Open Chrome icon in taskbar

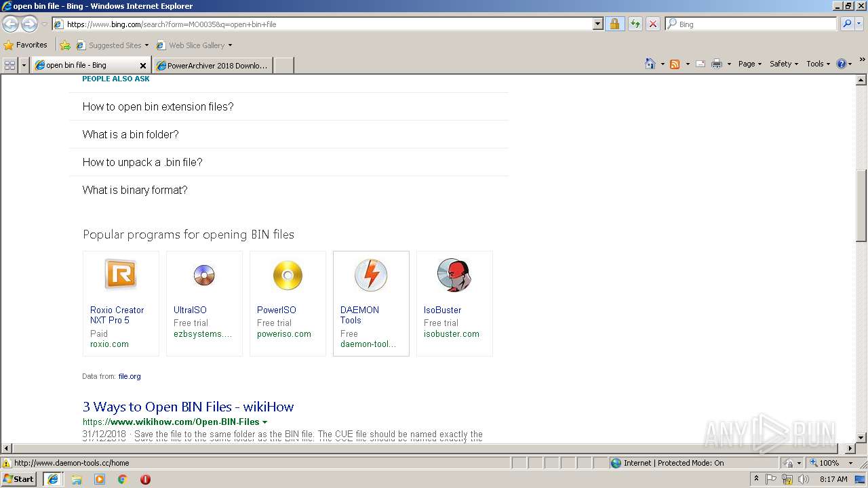click(x=122, y=479)
